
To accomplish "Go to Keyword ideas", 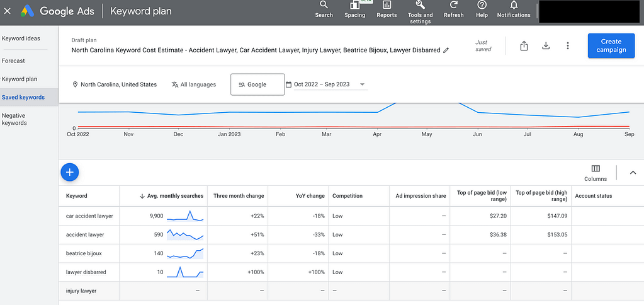I will point(21,38).
